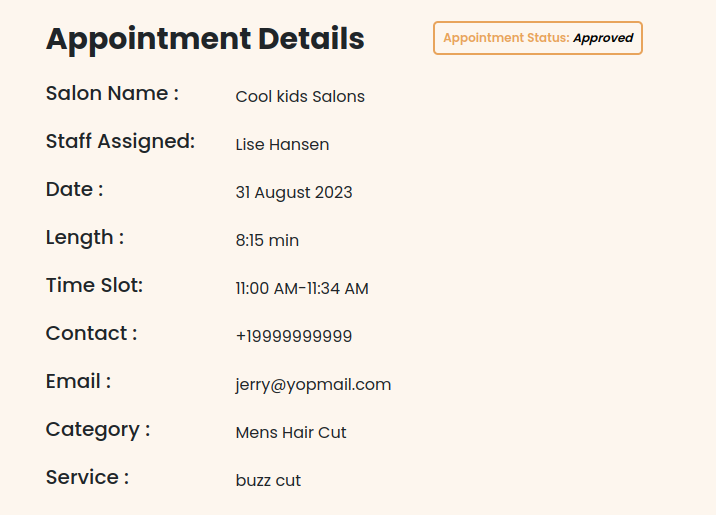Click the Email field label
716x515 pixels.
pos(78,382)
